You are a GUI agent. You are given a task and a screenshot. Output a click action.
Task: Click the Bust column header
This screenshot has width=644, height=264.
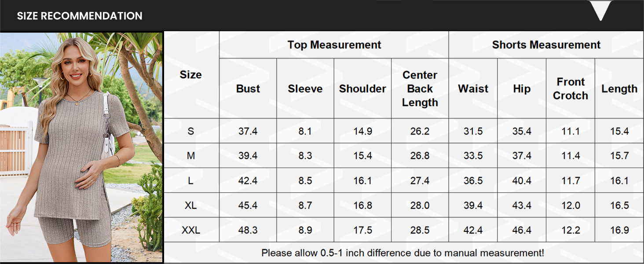coord(248,88)
